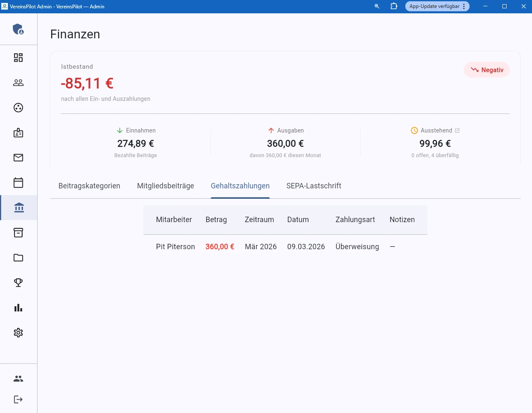Open the Ausstehend external link
Screen dimensions: 532x413
point(457,130)
